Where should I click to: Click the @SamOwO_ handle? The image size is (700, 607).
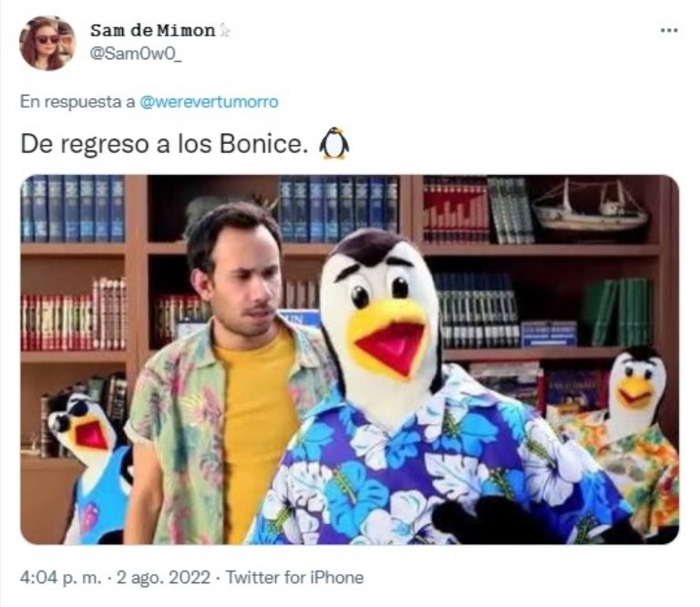pos(136,54)
